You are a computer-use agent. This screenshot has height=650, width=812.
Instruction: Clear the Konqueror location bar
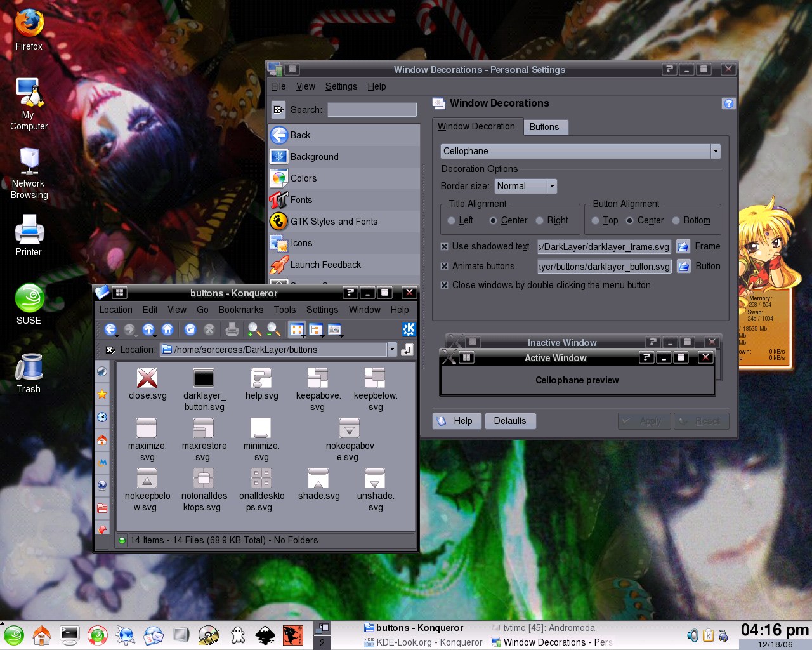(x=110, y=350)
